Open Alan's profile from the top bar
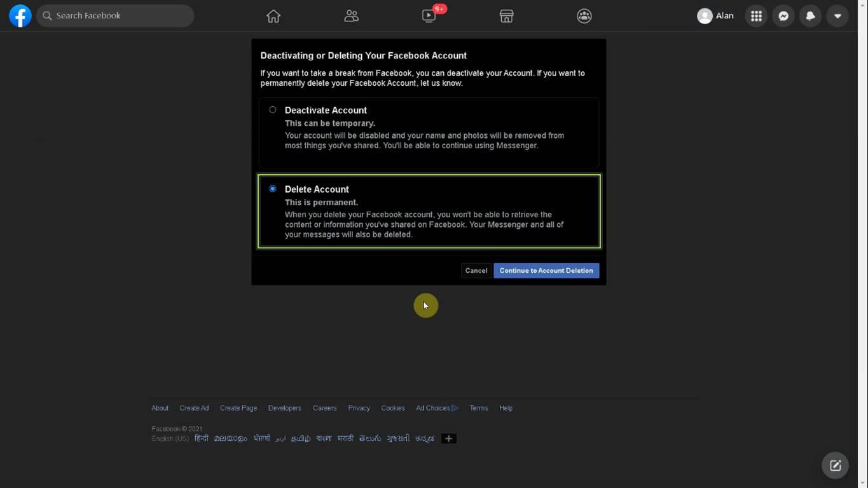This screenshot has width=868, height=488. (715, 16)
